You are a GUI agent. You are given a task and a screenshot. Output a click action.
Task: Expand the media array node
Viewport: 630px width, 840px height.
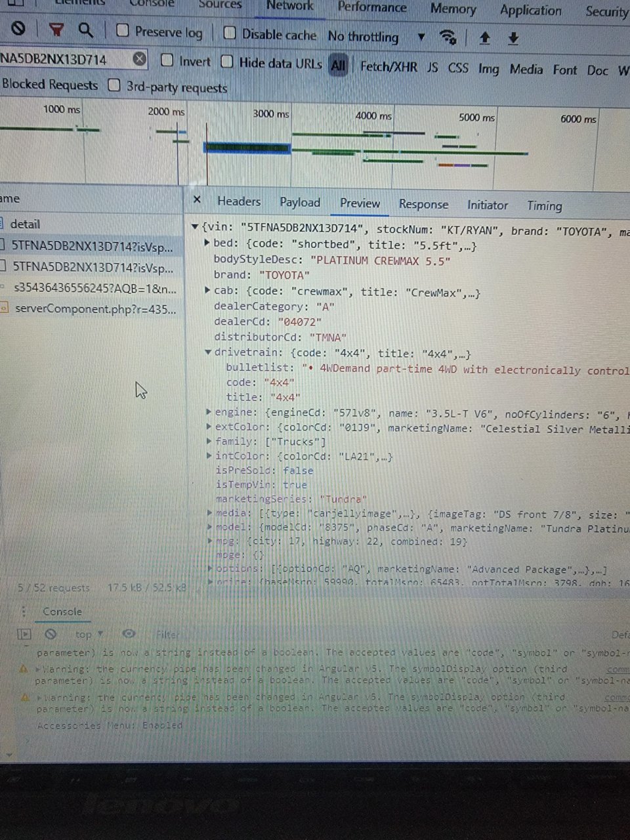click(x=210, y=513)
